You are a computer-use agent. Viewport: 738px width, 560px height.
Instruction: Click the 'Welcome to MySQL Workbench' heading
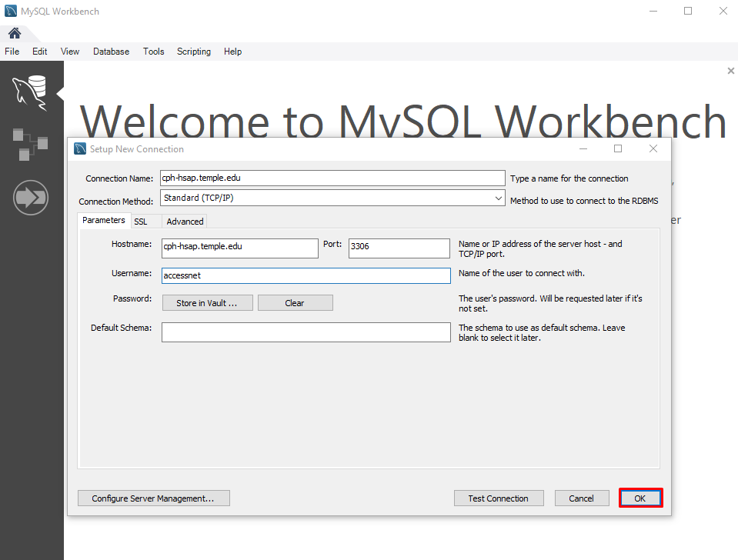pos(403,120)
